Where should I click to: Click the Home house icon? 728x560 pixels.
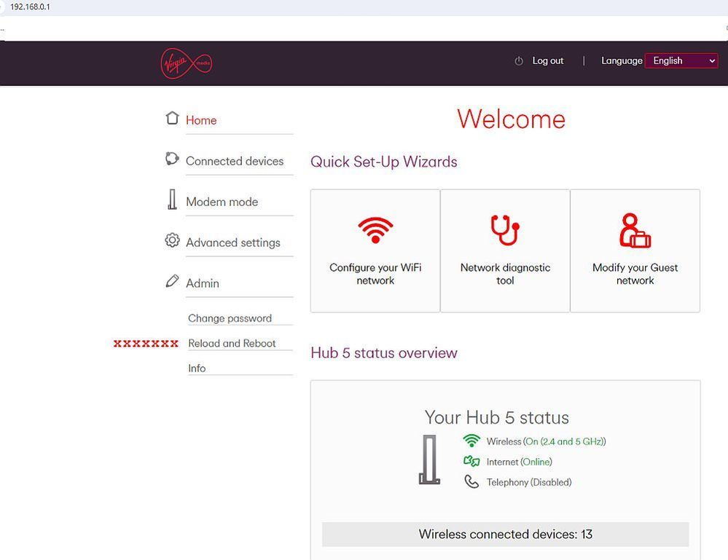coord(172,118)
